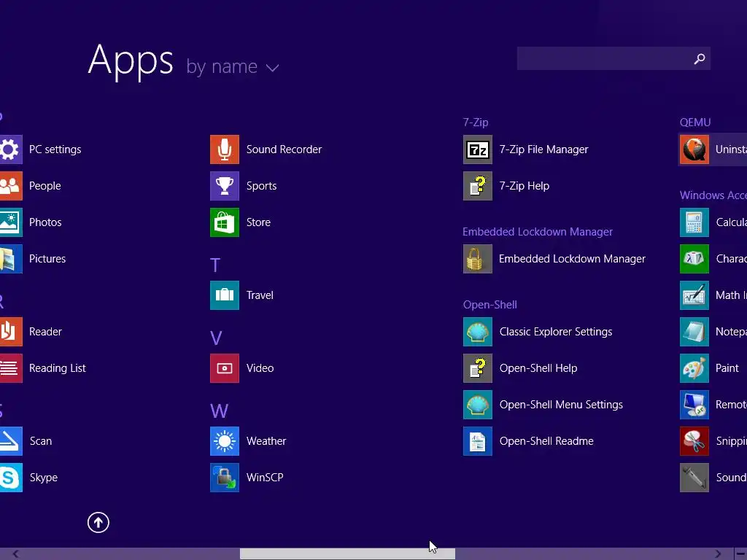Click the Open-Shell group header
The height and width of the screenshot is (560, 747).
pyautogui.click(x=489, y=305)
